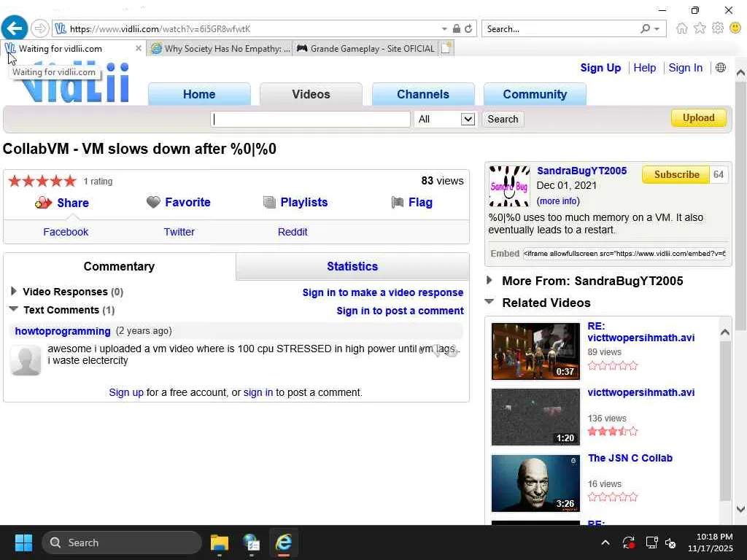Screen dimensions: 747x560
Task: Rate the video with the five red stars
Action: pyautogui.click(x=42, y=181)
